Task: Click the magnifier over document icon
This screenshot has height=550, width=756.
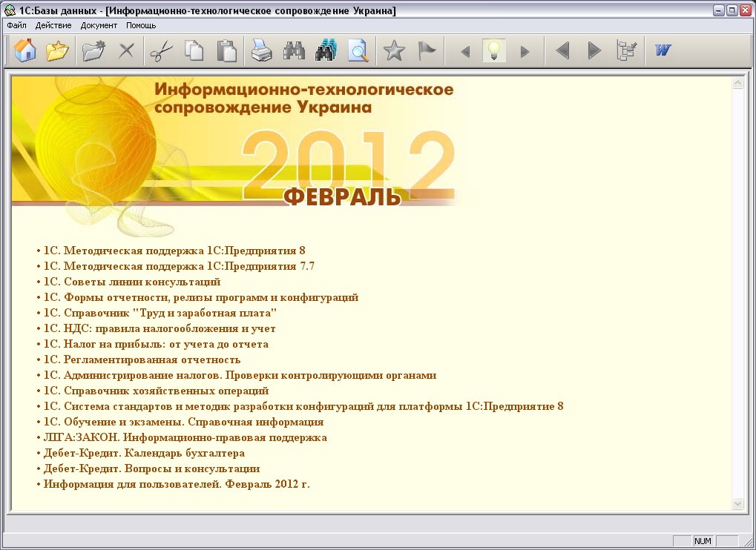Action: pos(358,50)
